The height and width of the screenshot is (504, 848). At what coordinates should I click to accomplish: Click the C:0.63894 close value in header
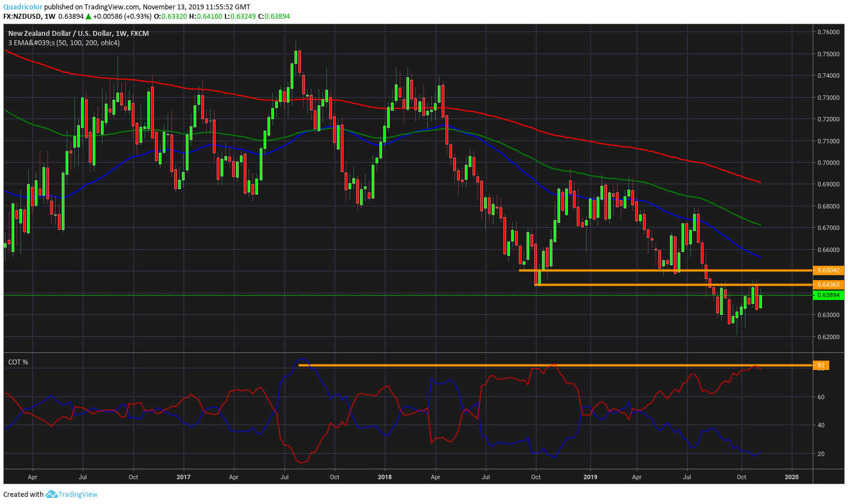click(x=273, y=17)
